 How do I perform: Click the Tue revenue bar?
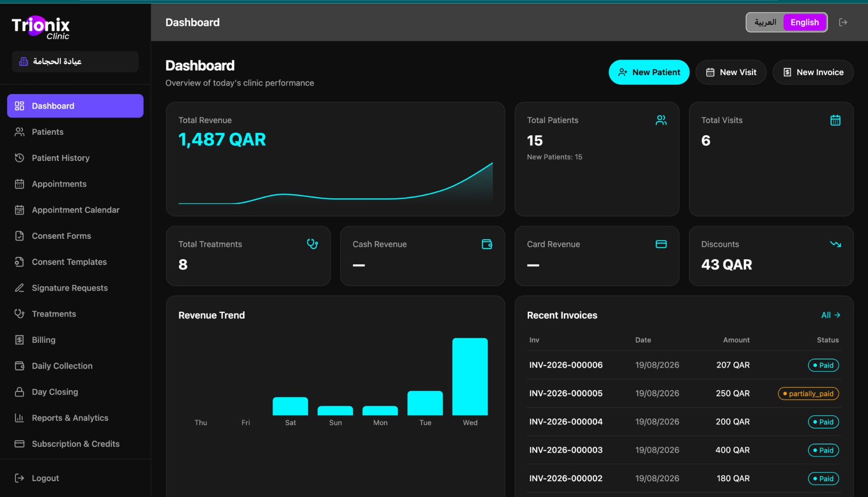[425, 403]
